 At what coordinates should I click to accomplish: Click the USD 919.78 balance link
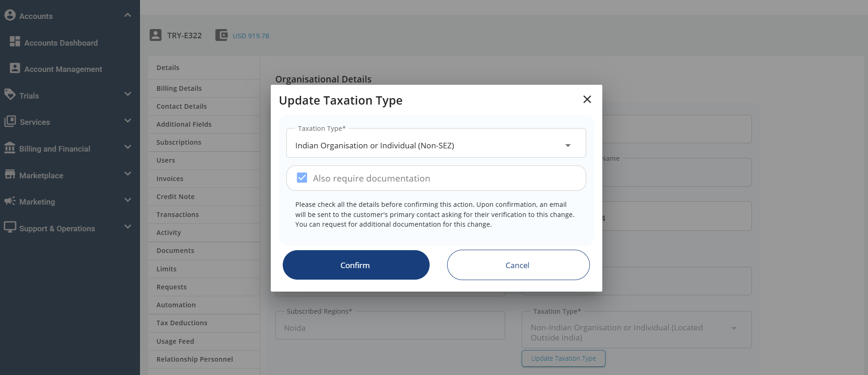(250, 35)
